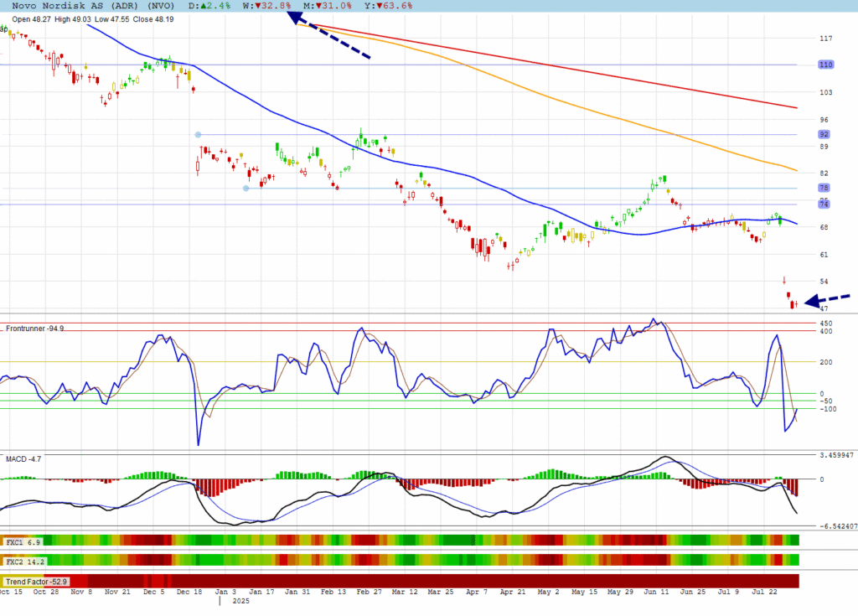Viewport: 858px width, 616px height.
Task: Select the highlighted 92 price level tag
Action: point(824,134)
